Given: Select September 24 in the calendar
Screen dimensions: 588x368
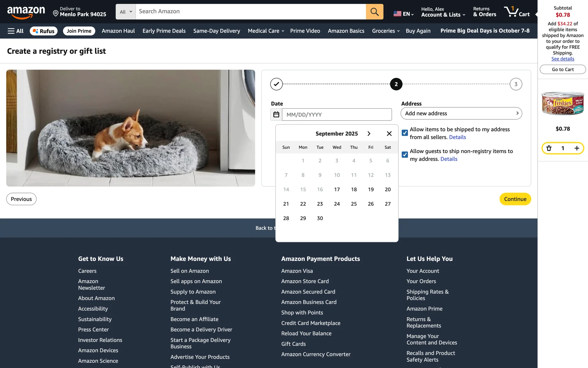Looking at the screenshot, I should [337, 204].
